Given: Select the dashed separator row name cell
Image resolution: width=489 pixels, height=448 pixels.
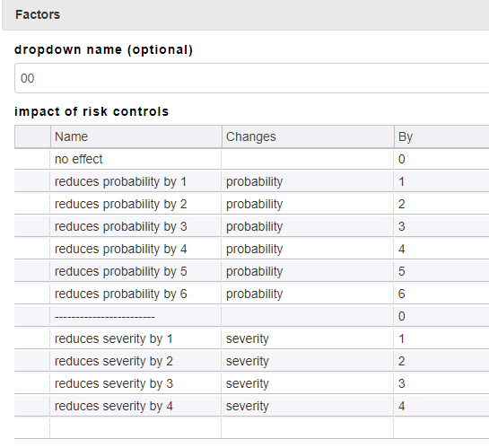Looking at the screenshot, I should pyautogui.click(x=136, y=316).
